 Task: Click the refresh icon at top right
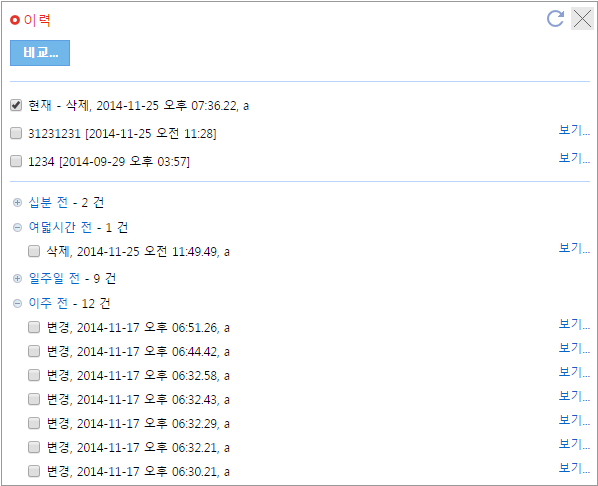click(x=555, y=18)
